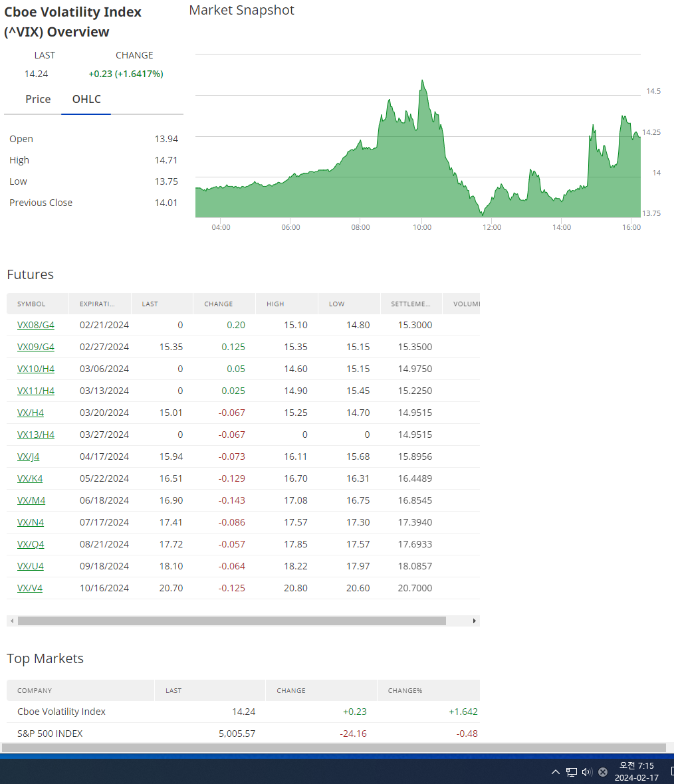Viewport: 674px width, 784px height.
Task: Click the page-bottom horizontal scrollbar
Action: (334, 747)
